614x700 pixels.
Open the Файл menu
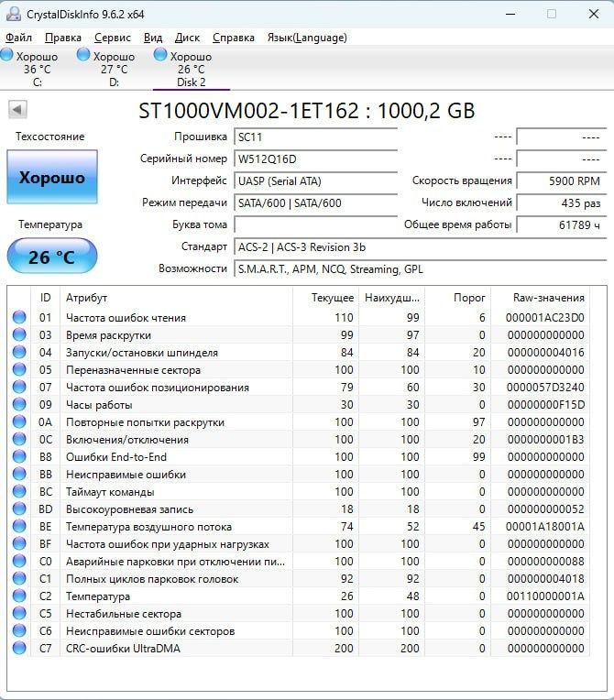18,38
